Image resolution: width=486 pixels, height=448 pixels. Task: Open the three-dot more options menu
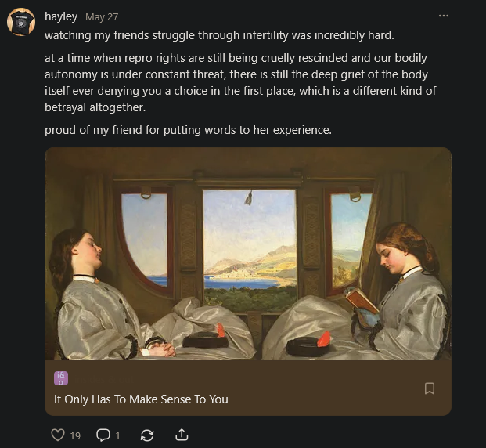pos(444,16)
